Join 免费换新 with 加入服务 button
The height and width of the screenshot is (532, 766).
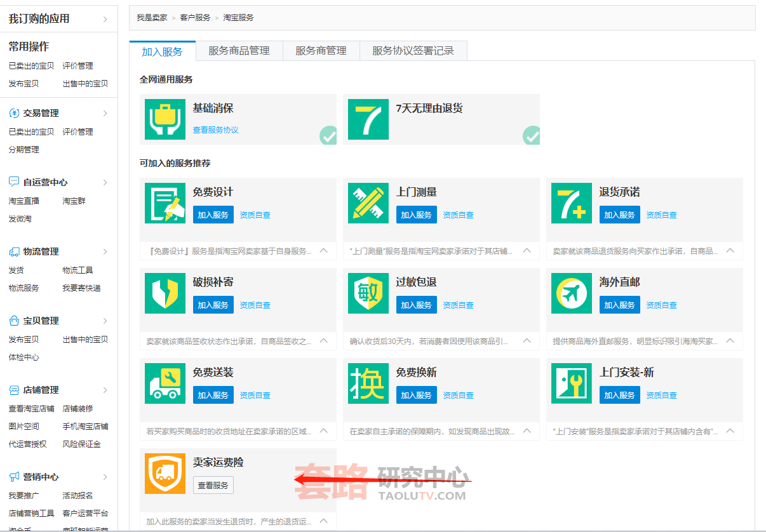click(417, 395)
